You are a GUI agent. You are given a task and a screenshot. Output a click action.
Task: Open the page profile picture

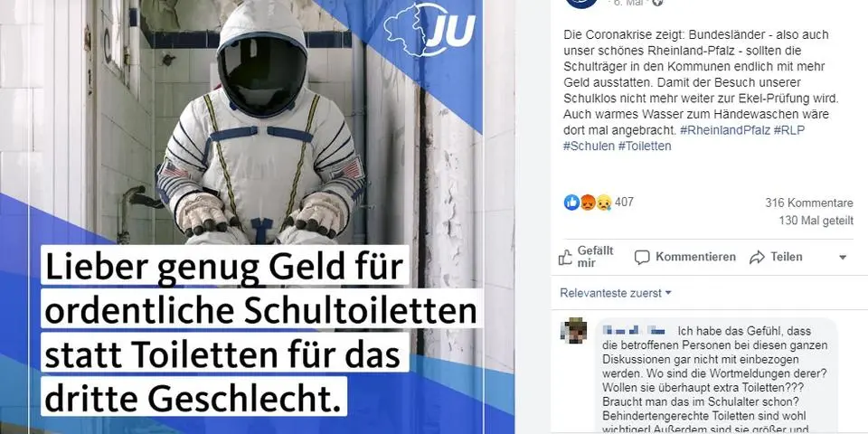pos(581,2)
